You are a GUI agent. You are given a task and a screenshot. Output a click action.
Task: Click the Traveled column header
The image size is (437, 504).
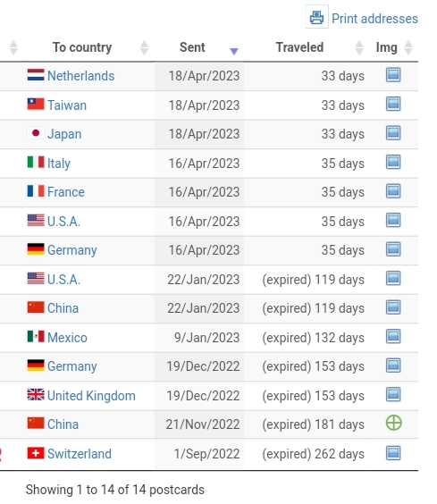coord(299,47)
